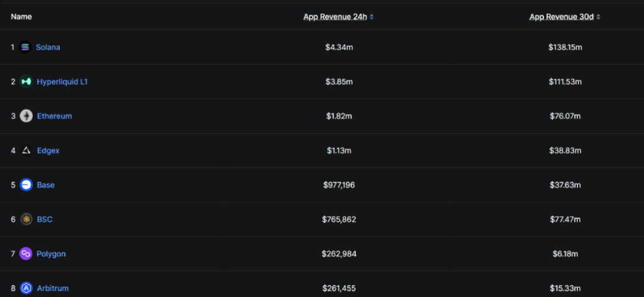Click the App Revenue 24h column header
The height and width of the screenshot is (297, 644).
(335, 17)
